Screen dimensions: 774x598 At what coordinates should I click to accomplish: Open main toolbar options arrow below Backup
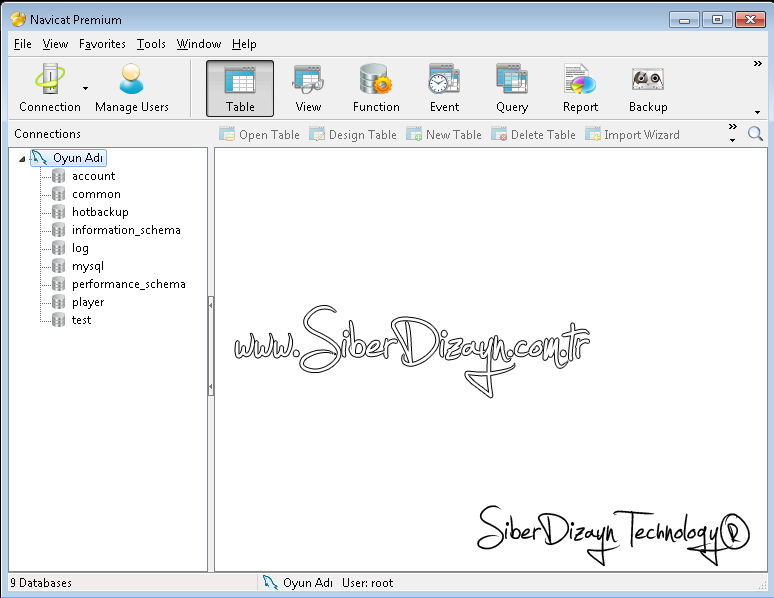[x=757, y=112]
